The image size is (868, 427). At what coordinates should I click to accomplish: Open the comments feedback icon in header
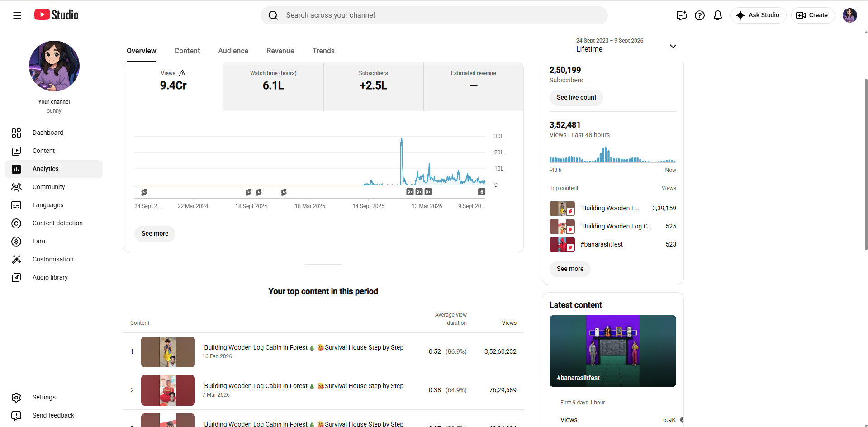(682, 15)
